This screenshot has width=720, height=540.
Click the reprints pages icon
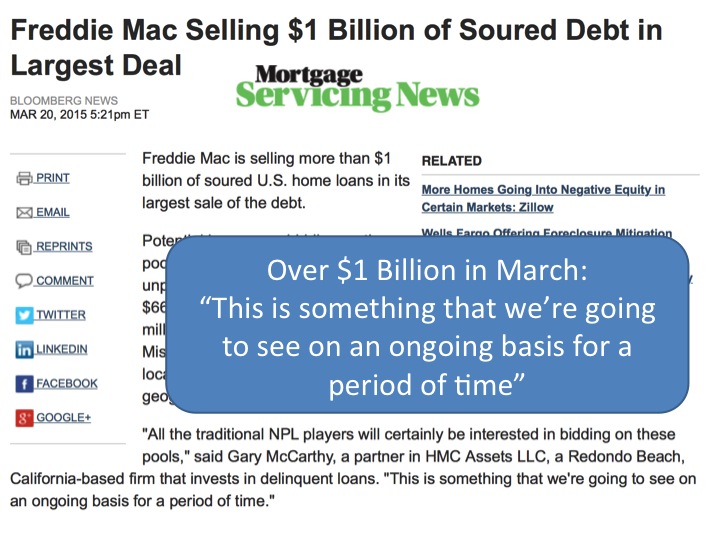click(x=24, y=247)
